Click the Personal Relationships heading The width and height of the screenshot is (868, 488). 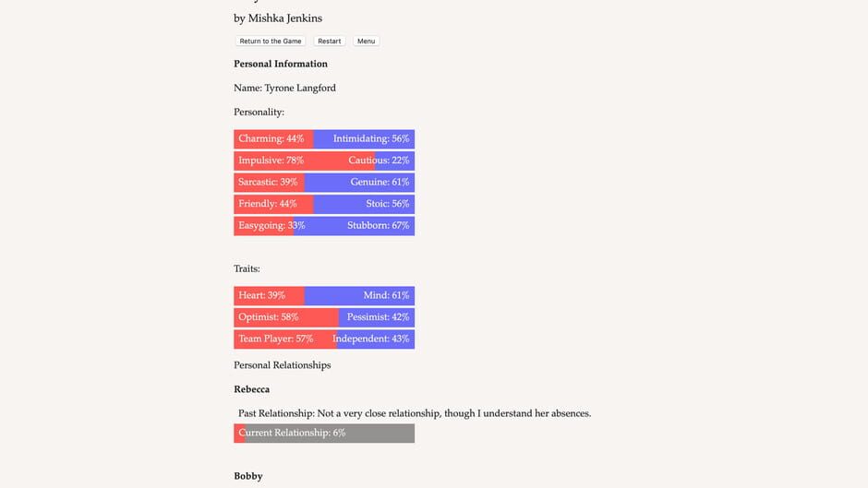tap(283, 365)
